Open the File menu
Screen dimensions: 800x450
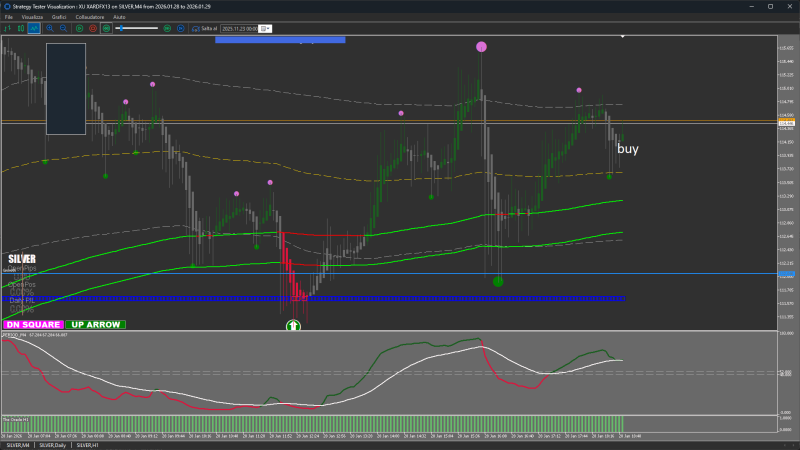point(9,17)
